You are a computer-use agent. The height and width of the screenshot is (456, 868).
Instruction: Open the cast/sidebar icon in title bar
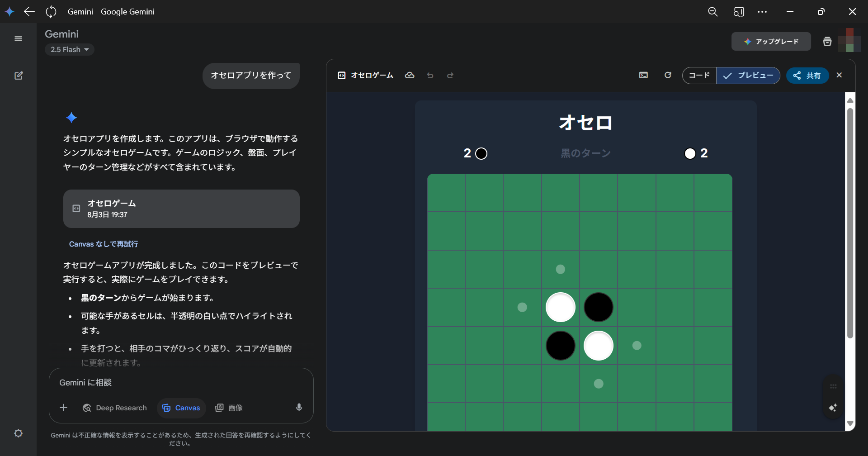(x=739, y=12)
